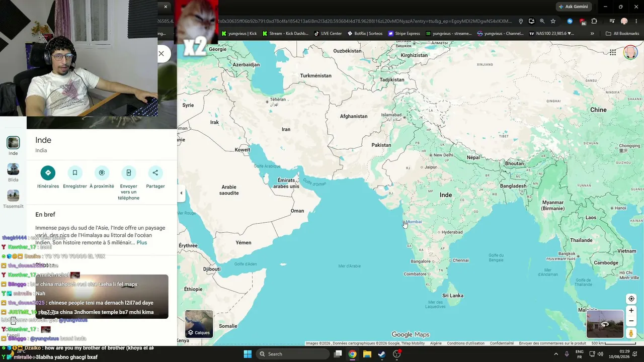Select the Inde recent place thumbnail
The height and width of the screenshot is (362, 644).
coord(13,142)
